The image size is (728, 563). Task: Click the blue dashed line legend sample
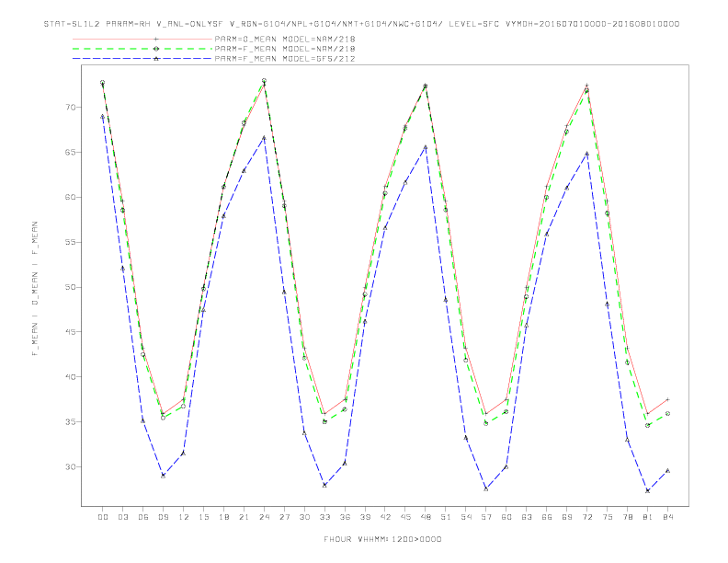(142, 59)
